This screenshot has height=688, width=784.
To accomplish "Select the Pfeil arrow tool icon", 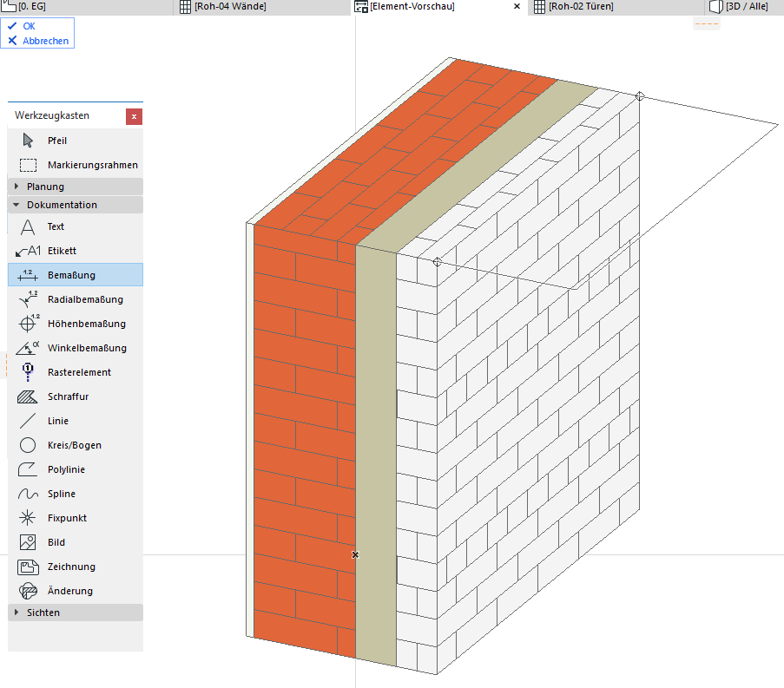I will coord(28,141).
